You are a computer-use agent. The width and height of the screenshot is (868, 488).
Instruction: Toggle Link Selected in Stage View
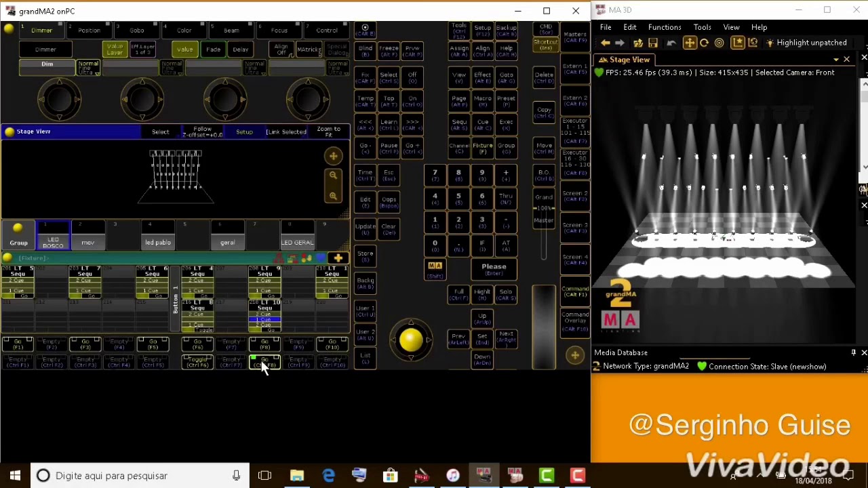(286, 132)
